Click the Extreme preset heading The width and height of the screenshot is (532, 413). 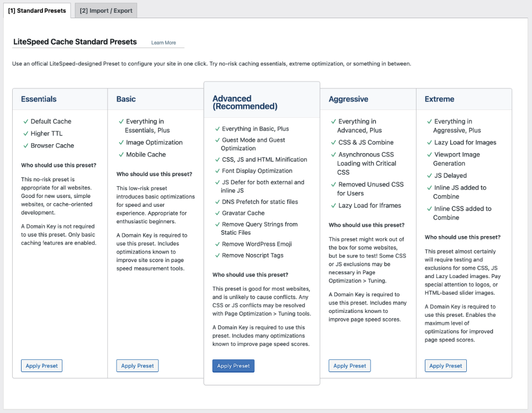pyautogui.click(x=439, y=99)
